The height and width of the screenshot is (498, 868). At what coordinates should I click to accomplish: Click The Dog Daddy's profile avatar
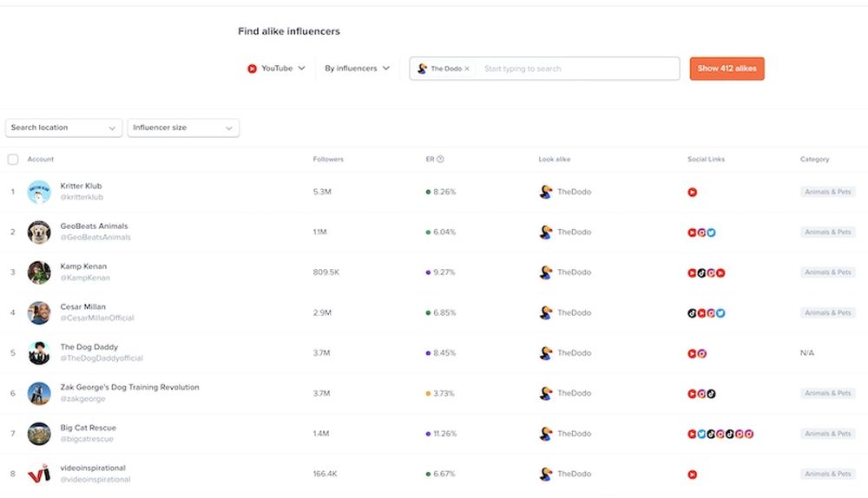(39, 353)
